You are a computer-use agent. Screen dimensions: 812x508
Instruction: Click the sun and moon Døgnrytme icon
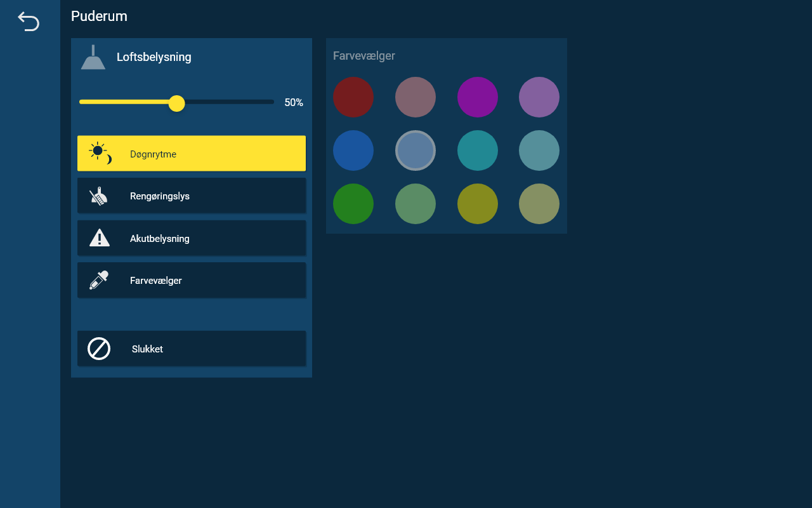(x=100, y=153)
